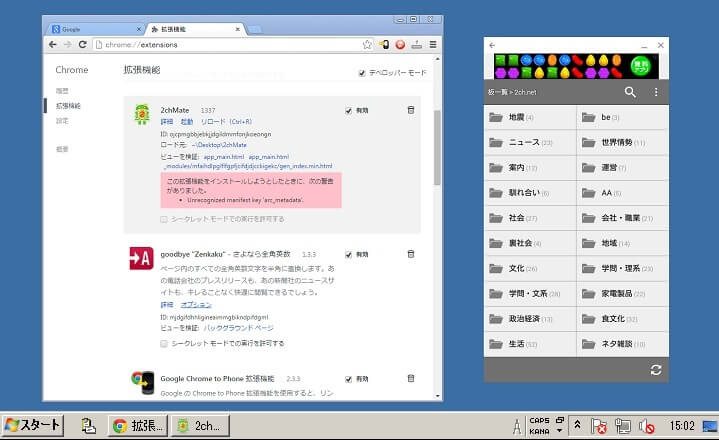
Task: Go back using the 2chMate window arrow
Action: tap(492, 45)
